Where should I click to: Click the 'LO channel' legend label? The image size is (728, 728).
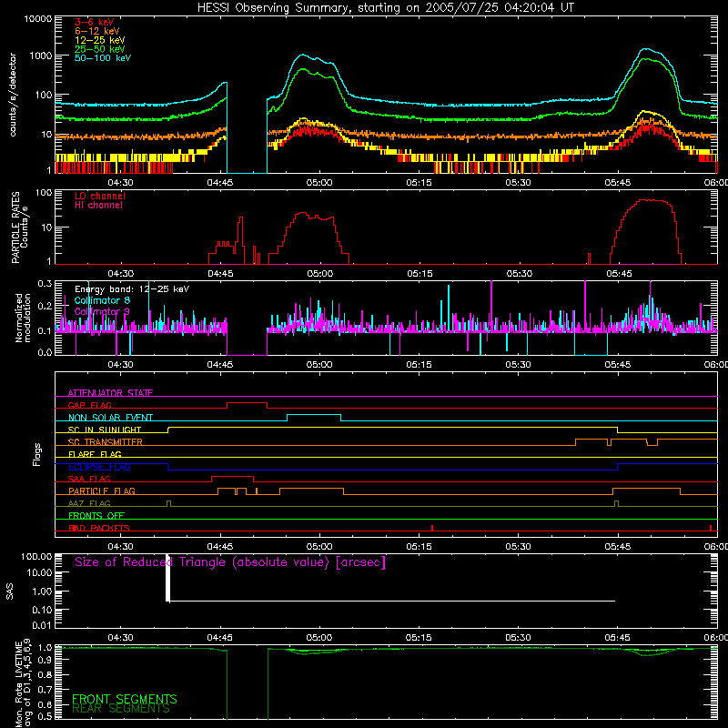coord(100,196)
